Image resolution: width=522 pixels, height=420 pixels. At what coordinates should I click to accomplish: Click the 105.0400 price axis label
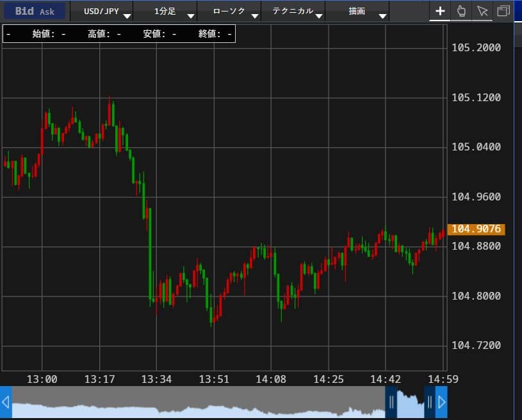click(476, 147)
